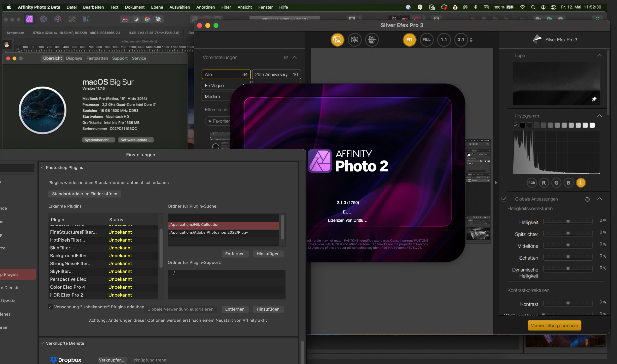Viewport: 617px width, 364px height.
Task: Set zoom to FILL in Silver Efex
Action: point(427,40)
